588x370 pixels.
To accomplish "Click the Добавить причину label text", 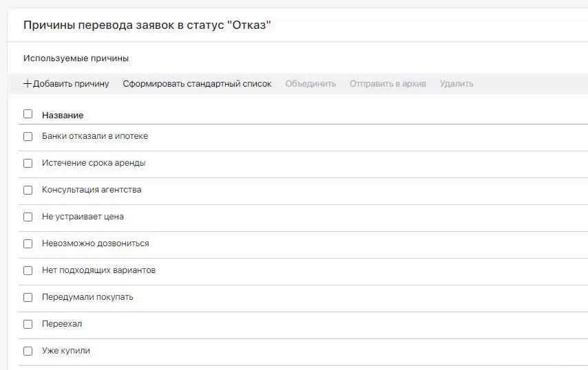I will pos(71,84).
